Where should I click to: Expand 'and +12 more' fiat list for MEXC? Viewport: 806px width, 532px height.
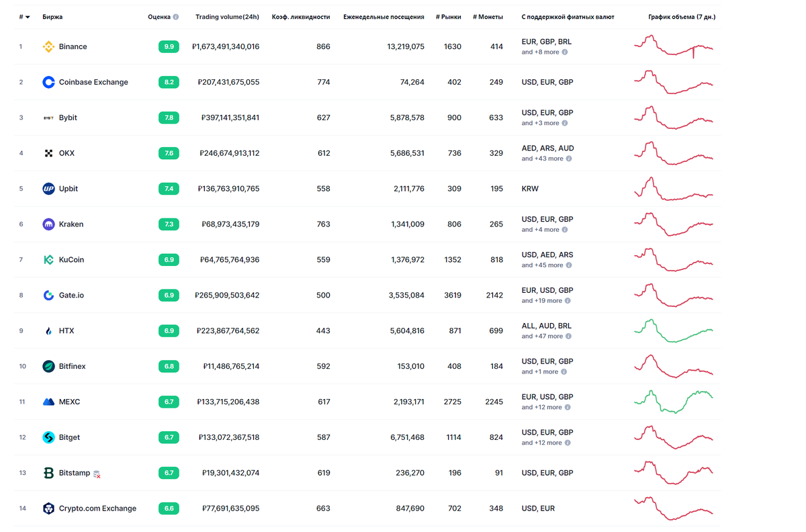pyautogui.click(x=541, y=407)
